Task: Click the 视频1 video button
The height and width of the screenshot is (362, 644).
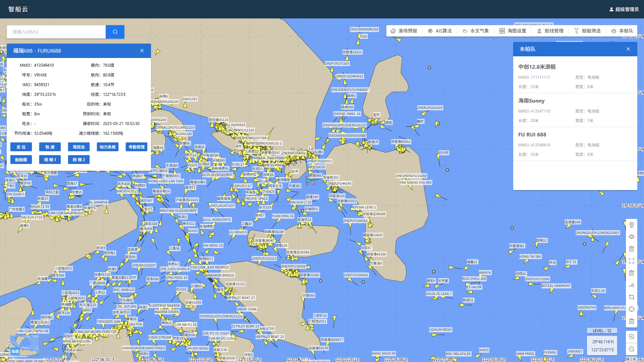Action: coord(50,160)
